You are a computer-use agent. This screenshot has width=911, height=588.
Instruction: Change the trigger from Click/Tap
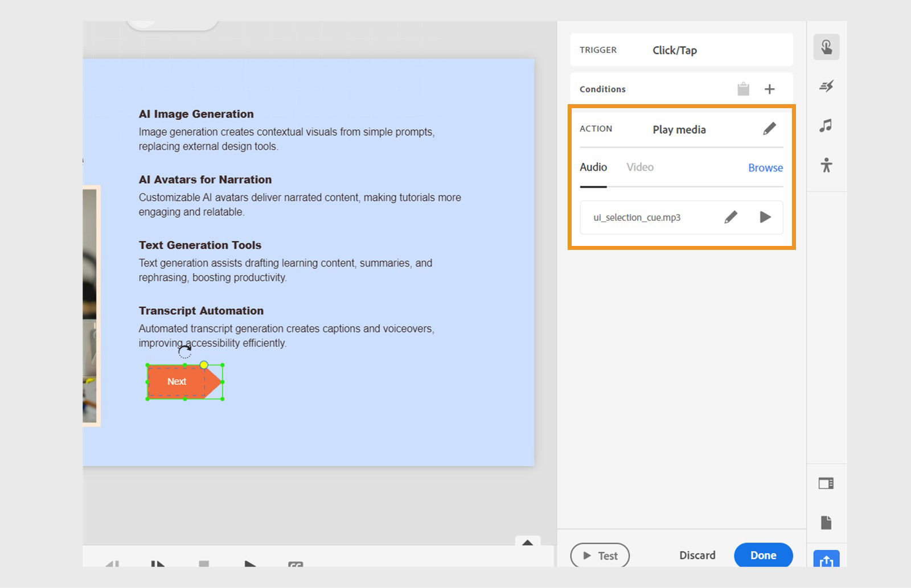click(675, 50)
